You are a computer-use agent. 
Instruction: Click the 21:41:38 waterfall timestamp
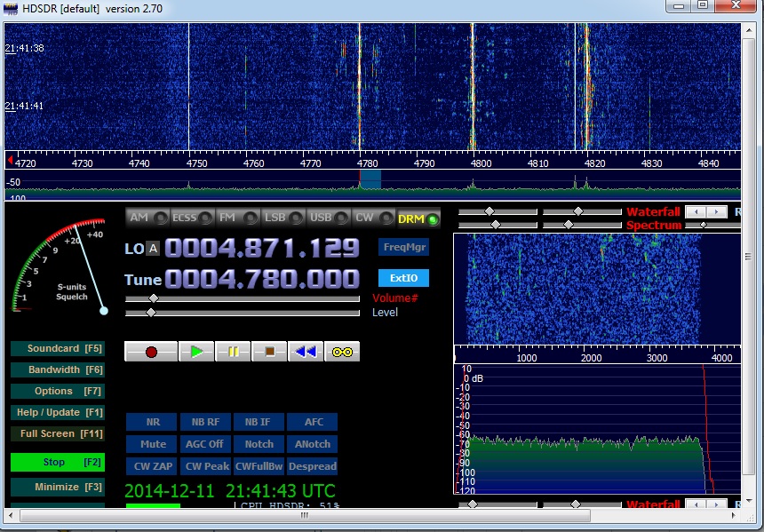(24, 48)
